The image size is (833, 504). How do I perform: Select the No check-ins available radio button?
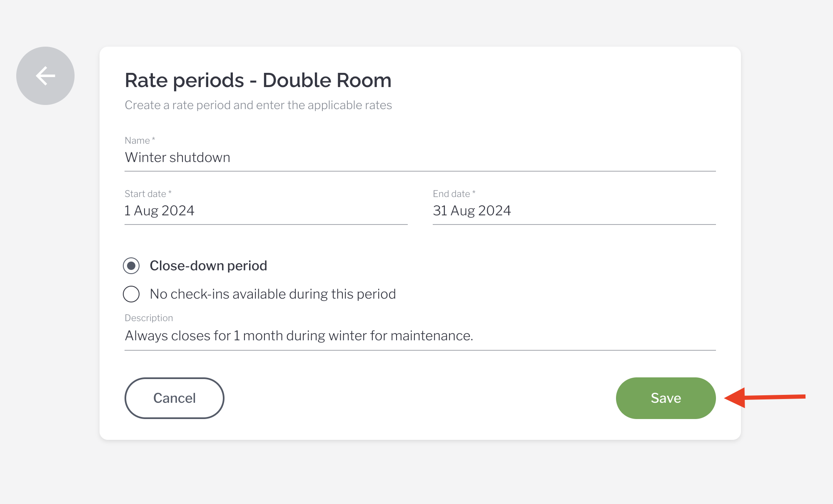pyautogui.click(x=131, y=294)
